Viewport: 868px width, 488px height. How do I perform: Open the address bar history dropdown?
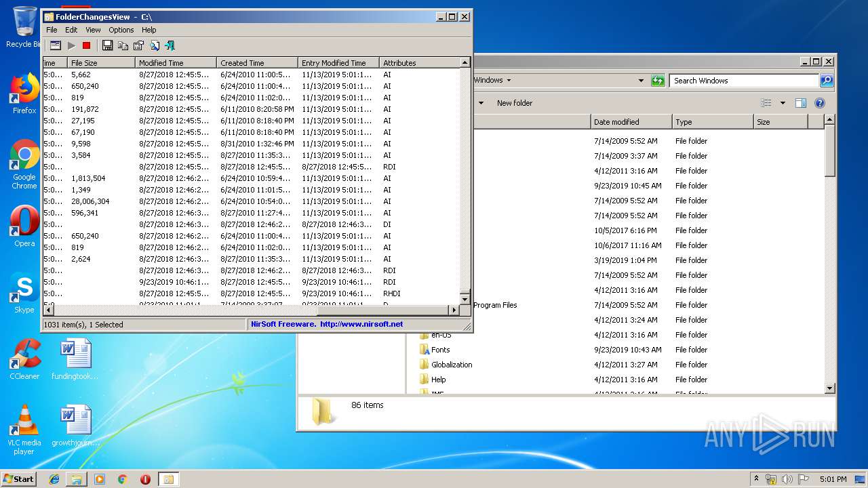[641, 81]
